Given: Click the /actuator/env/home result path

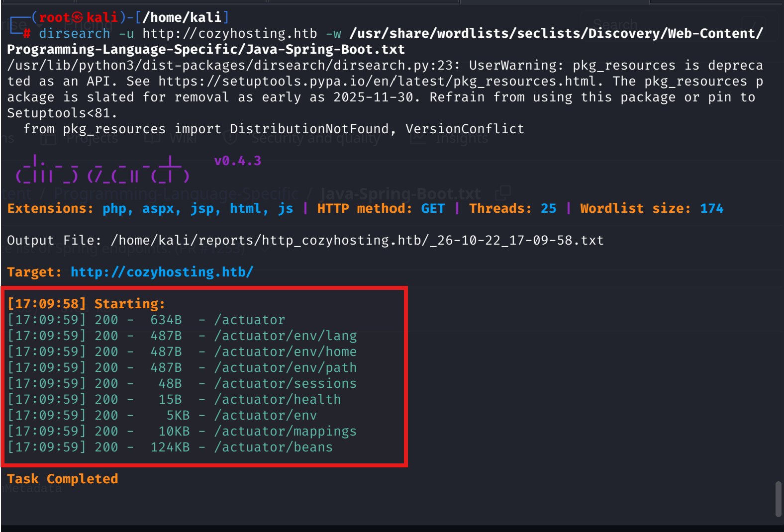Looking at the screenshot, I should (x=285, y=352).
